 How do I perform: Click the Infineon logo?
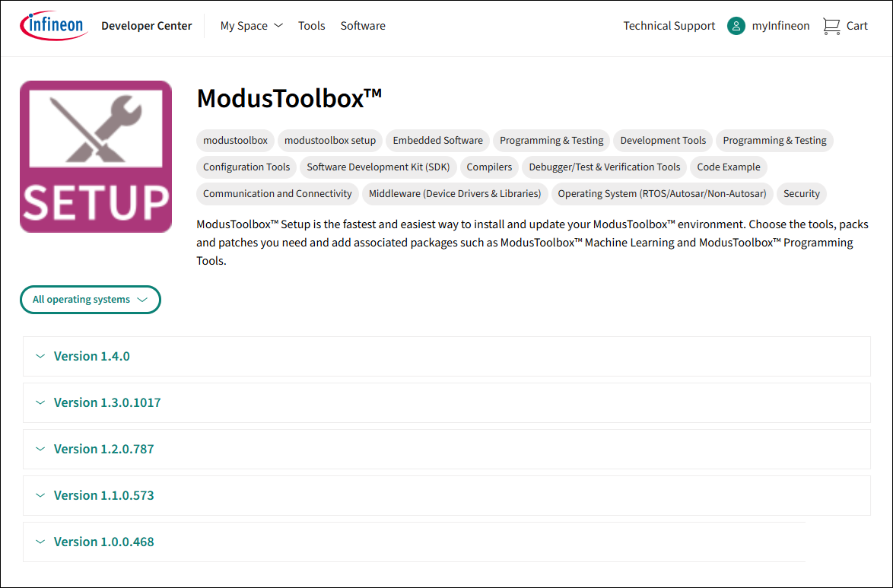pos(52,26)
